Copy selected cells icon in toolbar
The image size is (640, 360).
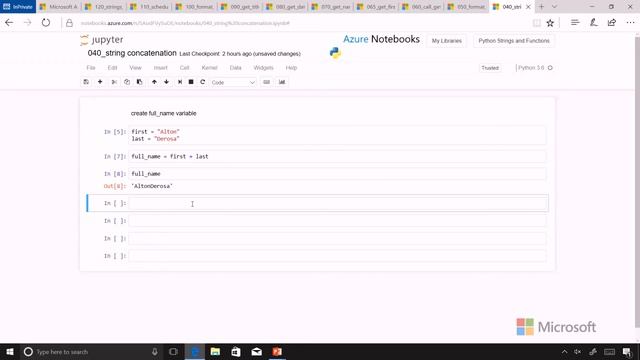127,82
